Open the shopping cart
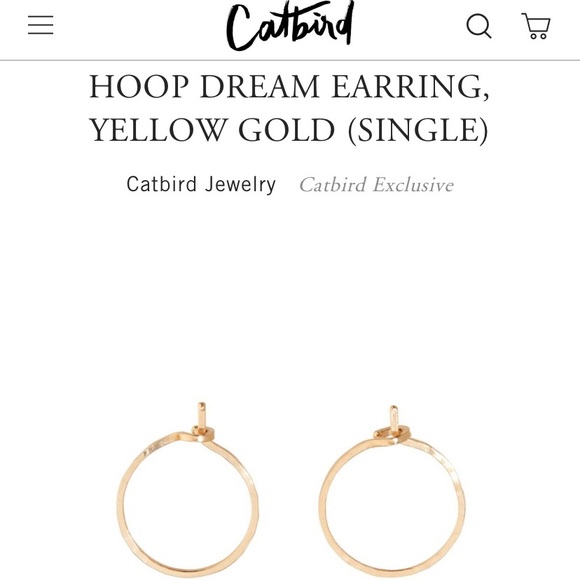Image resolution: width=580 pixels, height=580 pixels. coord(536,26)
